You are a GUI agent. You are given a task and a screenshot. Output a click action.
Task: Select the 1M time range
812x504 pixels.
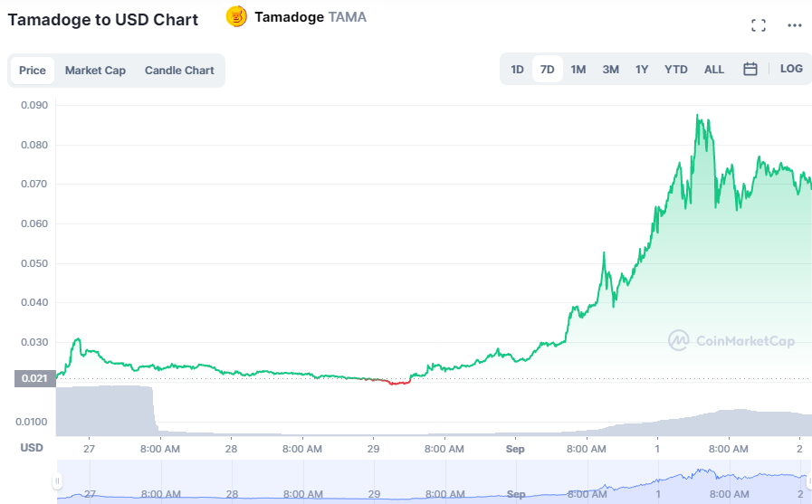coord(578,70)
